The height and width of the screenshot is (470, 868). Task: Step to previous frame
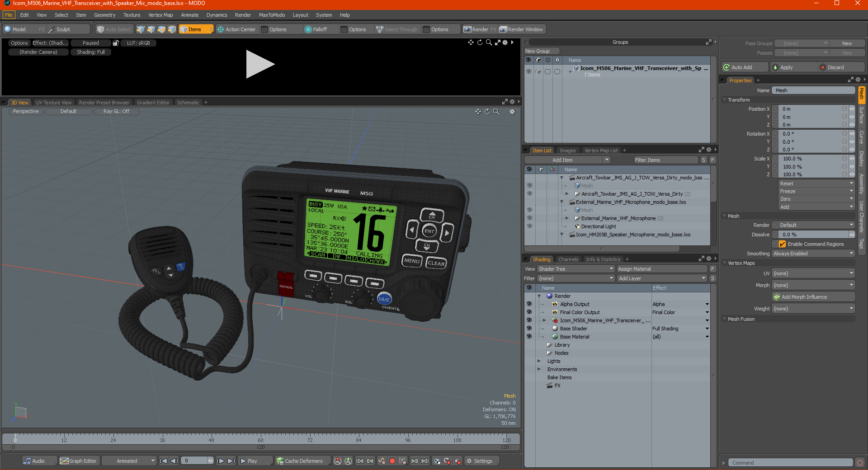click(x=174, y=461)
